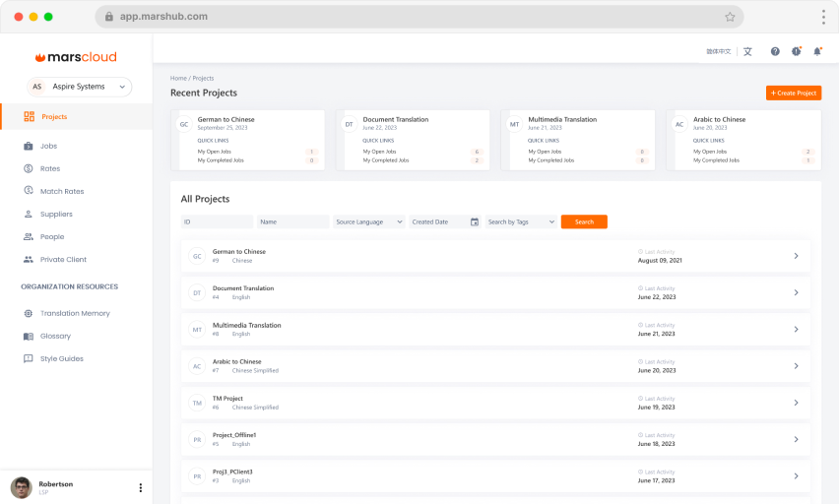Expand the TM Project row chevron
The height and width of the screenshot is (504, 839).
796,403
